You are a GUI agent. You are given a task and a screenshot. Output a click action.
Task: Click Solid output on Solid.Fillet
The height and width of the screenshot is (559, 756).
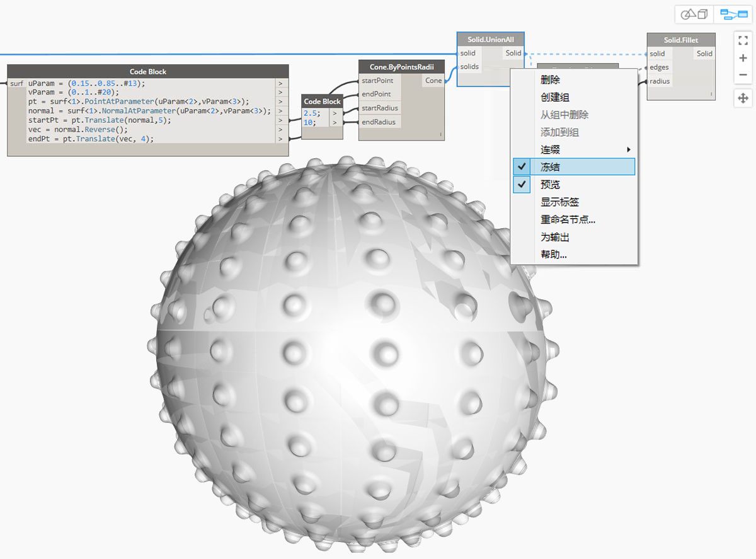pyautogui.click(x=705, y=54)
